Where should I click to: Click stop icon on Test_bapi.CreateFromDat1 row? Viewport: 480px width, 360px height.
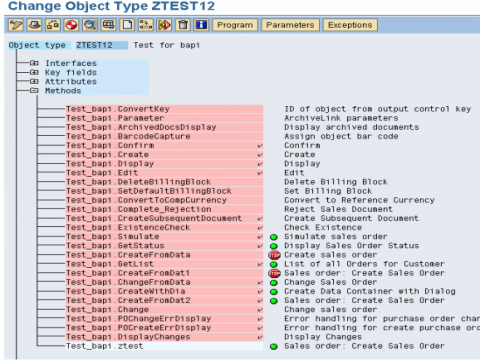(x=274, y=273)
